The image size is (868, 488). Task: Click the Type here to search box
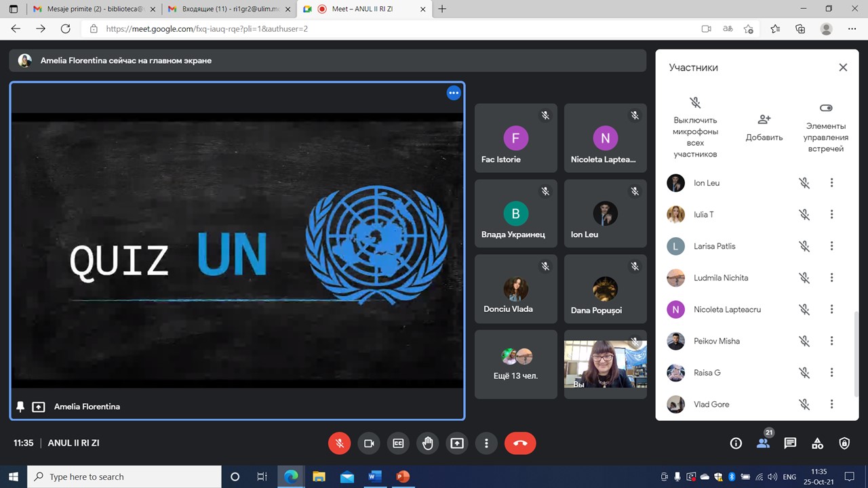coord(124,476)
